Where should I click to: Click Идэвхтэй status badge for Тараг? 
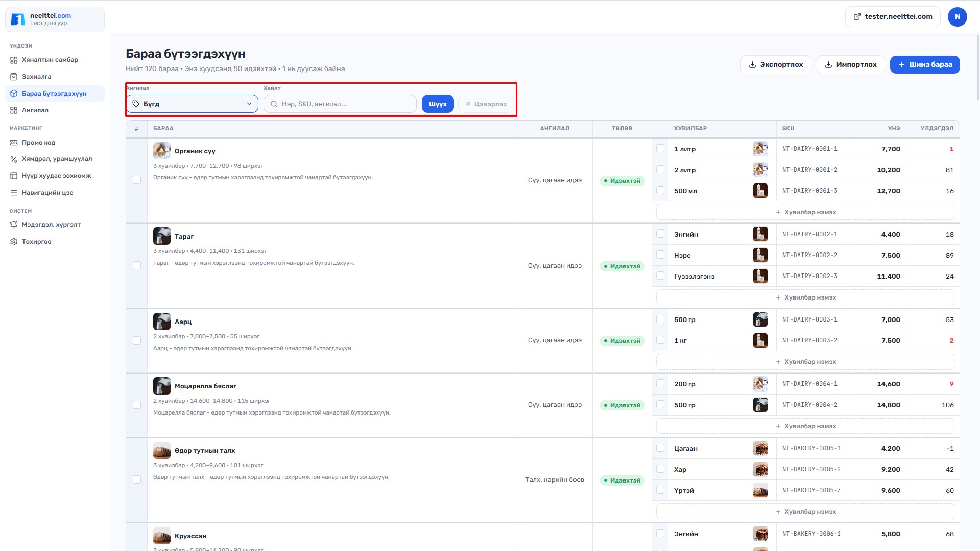622,266
